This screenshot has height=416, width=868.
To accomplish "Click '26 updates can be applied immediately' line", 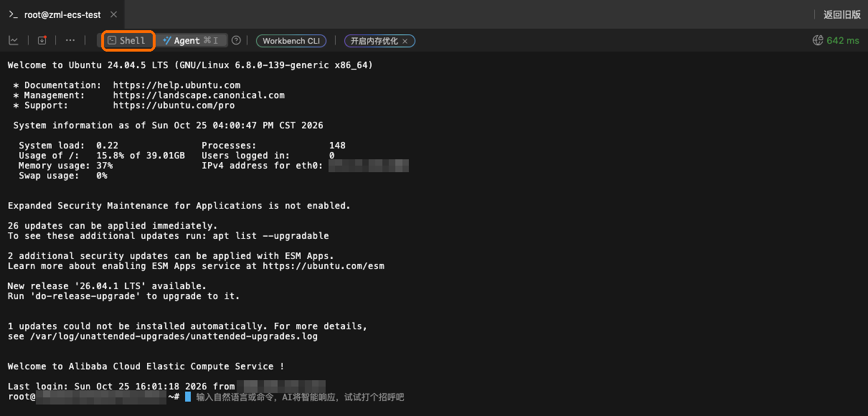I will [113, 226].
